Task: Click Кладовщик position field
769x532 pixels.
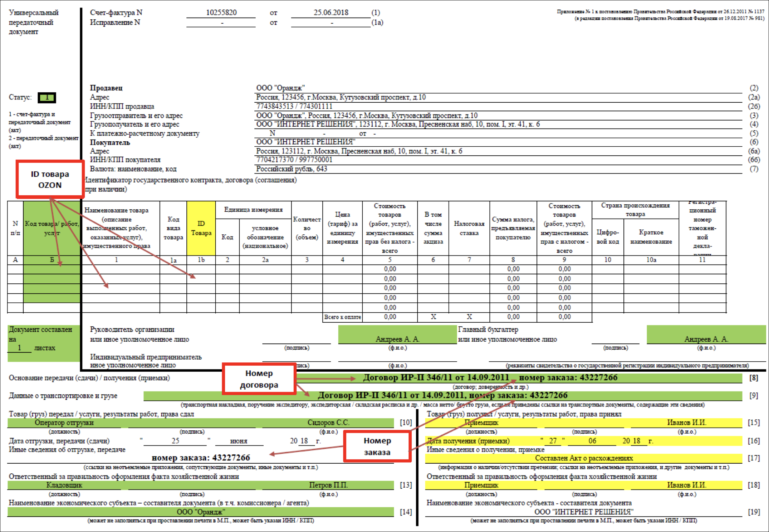Action: click(64, 485)
